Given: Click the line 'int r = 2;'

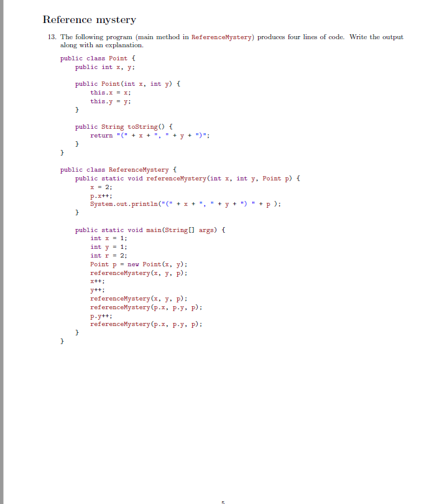Looking at the screenshot, I should (109, 256).
